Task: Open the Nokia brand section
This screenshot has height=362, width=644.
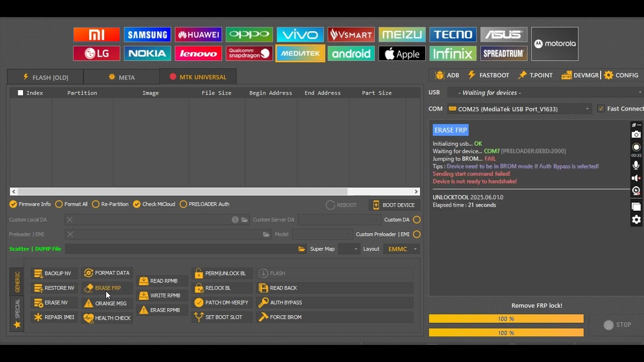Action: point(147,53)
